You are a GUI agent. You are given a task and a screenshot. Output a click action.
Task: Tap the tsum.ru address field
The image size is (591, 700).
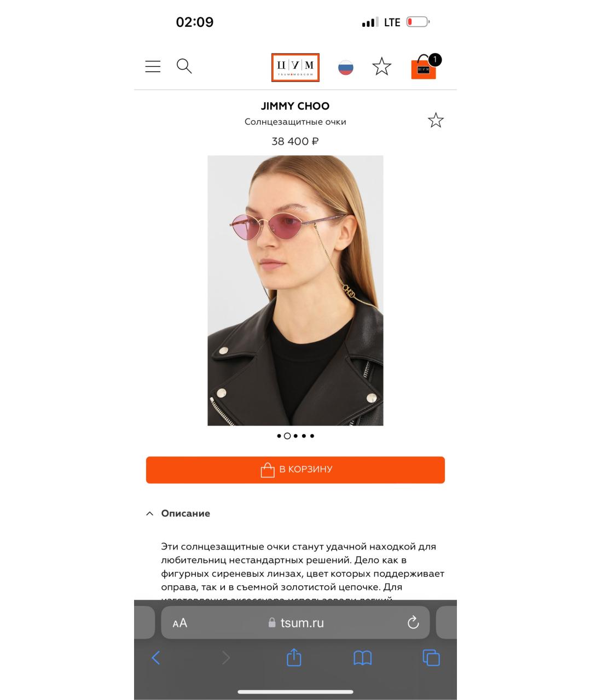[x=296, y=623]
